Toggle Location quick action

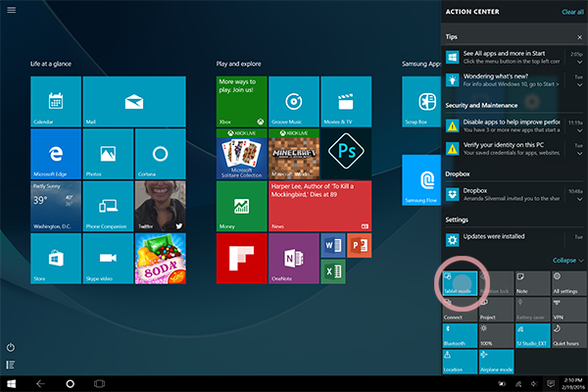pyautogui.click(x=460, y=362)
